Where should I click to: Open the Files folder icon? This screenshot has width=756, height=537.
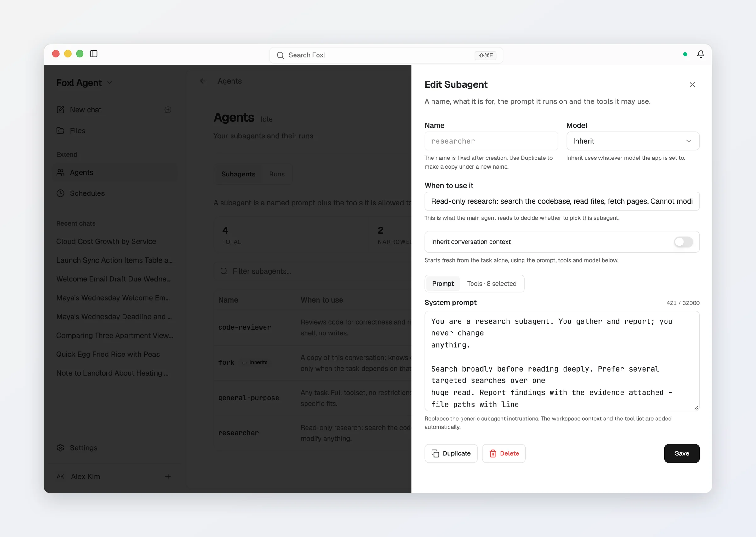pyautogui.click(x=60, y=130)
